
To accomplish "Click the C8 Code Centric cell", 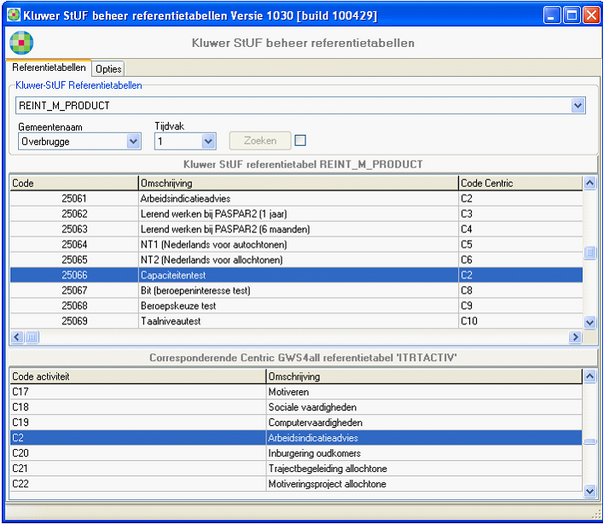I will (x=520, y=290).
